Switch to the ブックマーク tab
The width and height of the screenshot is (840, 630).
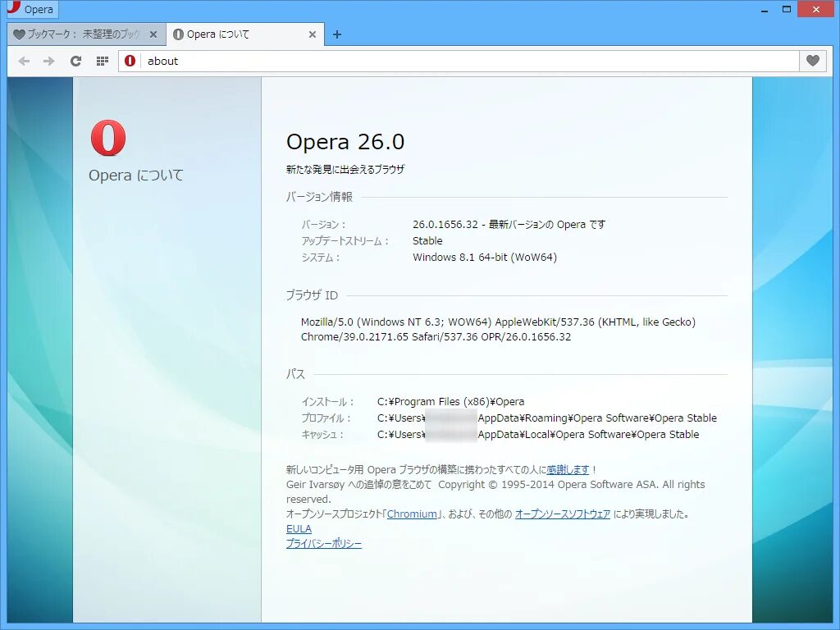(84, 34)
